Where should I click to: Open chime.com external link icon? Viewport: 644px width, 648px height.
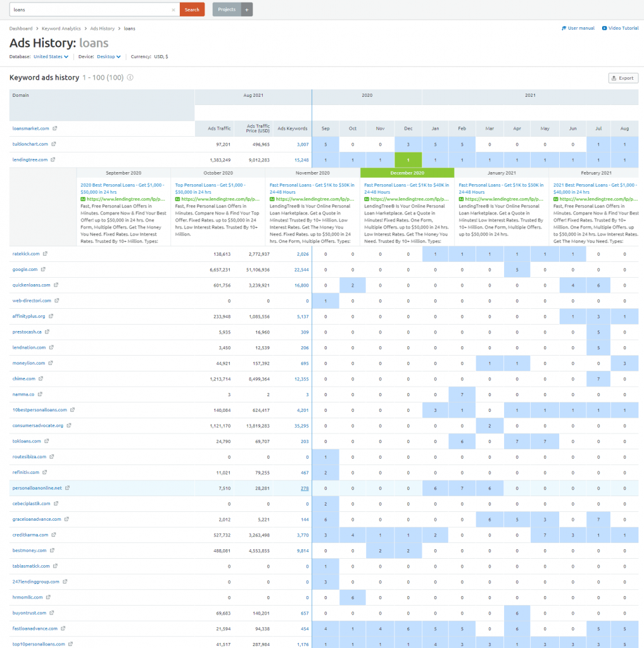(x=41, y=378)
